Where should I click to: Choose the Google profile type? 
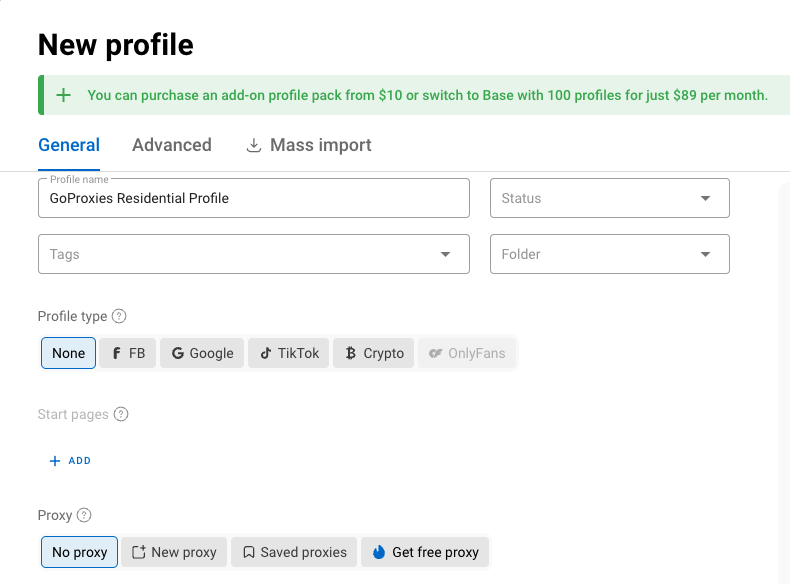pyautogui.click(x=202, y=353)
